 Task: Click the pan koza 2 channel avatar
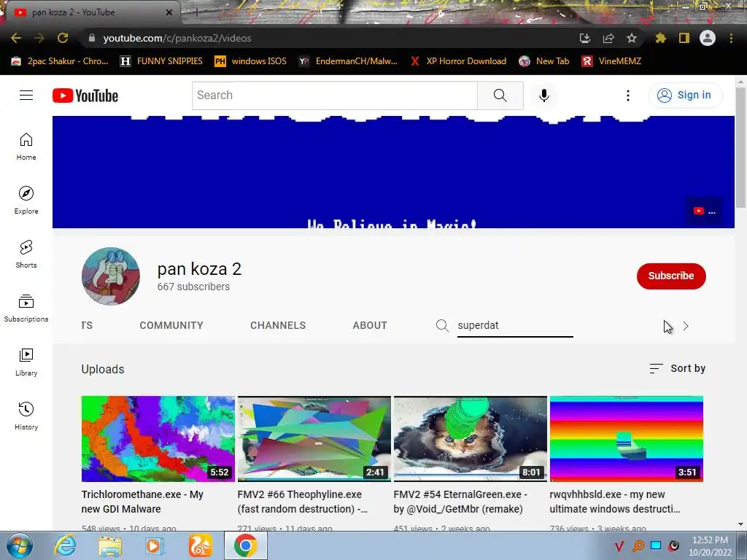tap(111, 276)
